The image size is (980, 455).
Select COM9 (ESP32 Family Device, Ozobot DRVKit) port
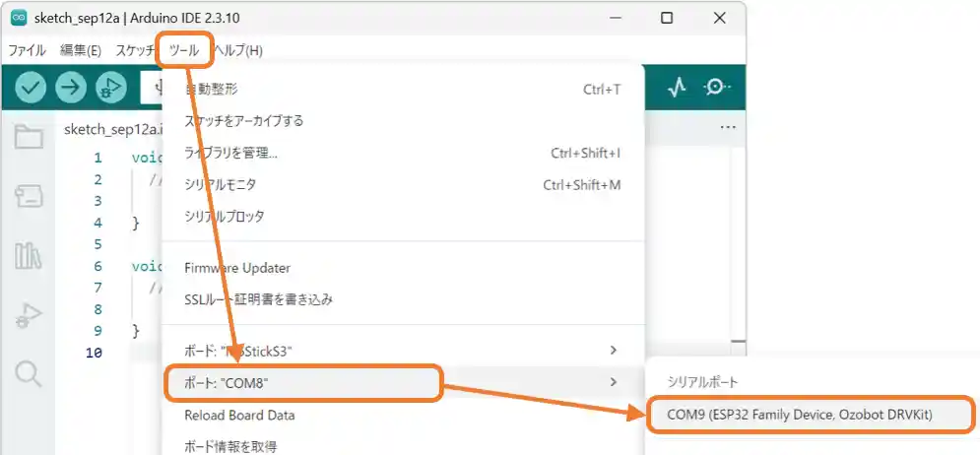click(810, 415)
